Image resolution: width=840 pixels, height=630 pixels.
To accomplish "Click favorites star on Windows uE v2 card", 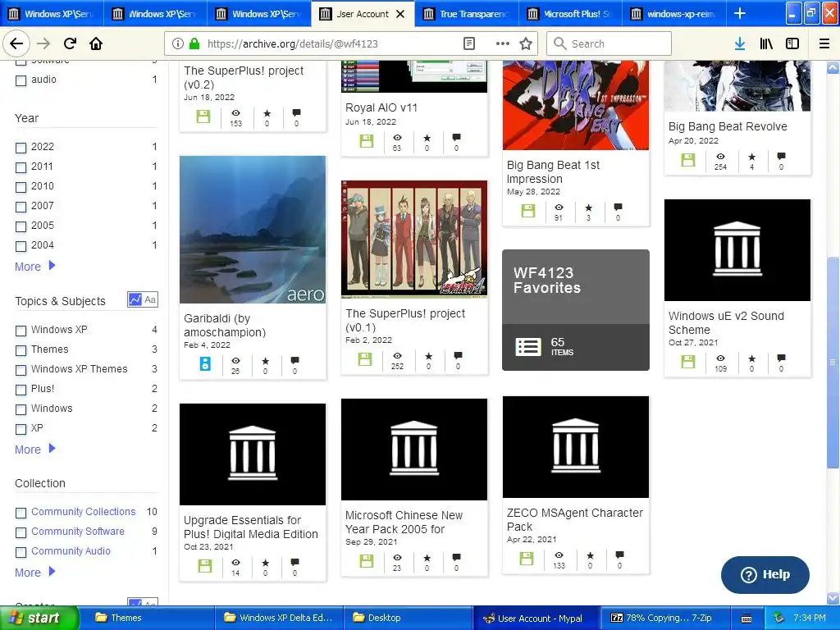I will [751, 358].
